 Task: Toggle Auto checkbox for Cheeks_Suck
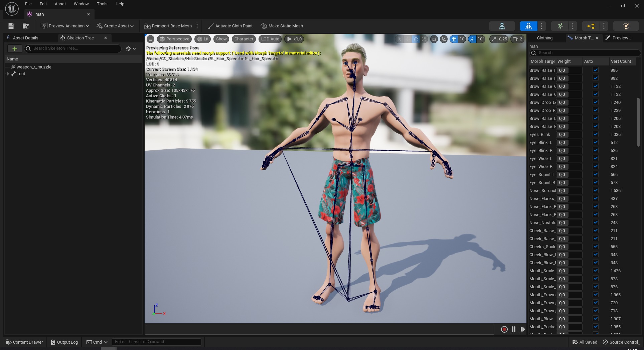tap(596, 246)
